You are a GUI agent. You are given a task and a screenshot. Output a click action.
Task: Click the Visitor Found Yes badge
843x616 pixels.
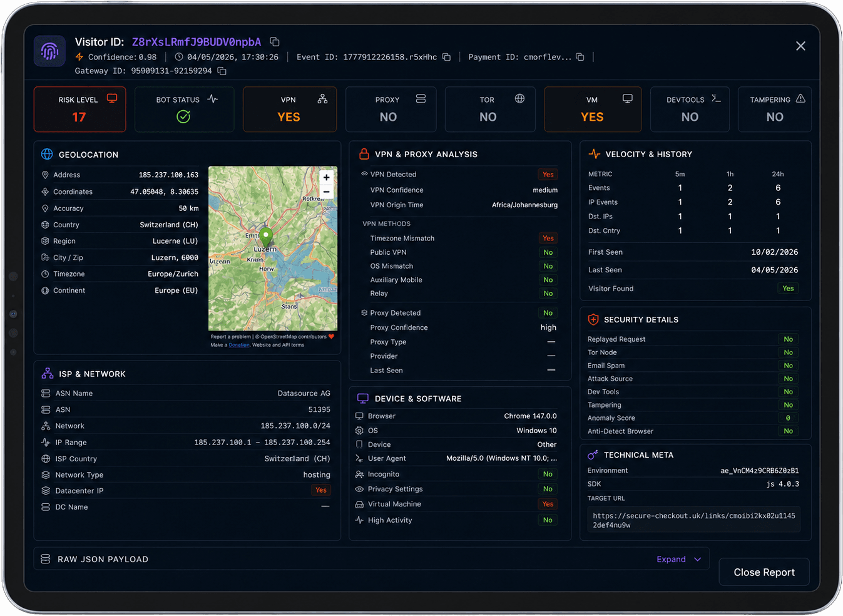pos(788,289)
